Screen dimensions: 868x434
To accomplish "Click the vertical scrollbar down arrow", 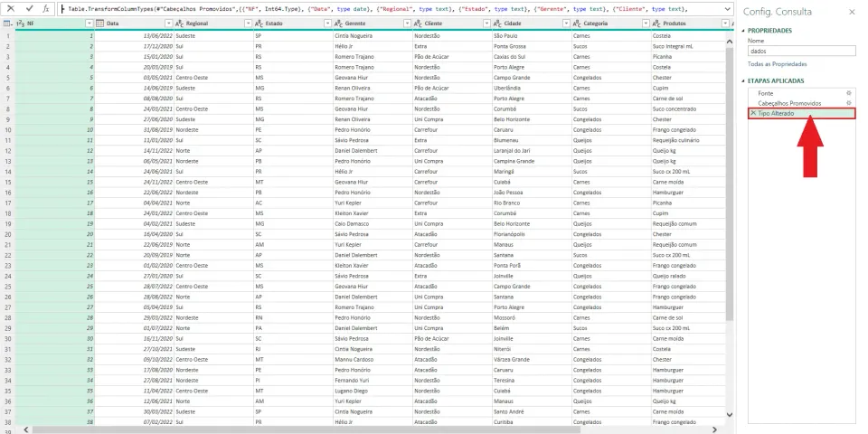I will click(729, 414).
